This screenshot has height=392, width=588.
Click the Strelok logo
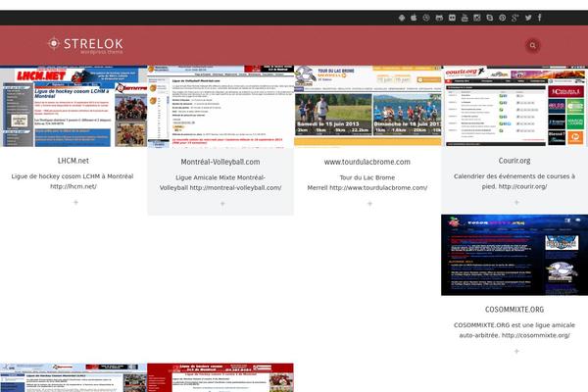click(x=85, y=45)
